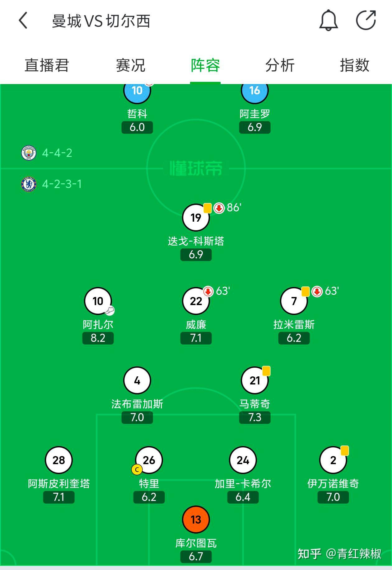Switch to the 赛况 tab
This screenshot has width=392, height=570.
(130, 65)
